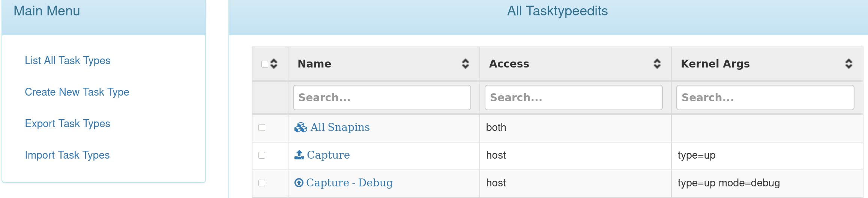Click the All Snapins cubes icon
Image resolution: width=868 pixels, height=198 pixels.
[x=300, y=127]
